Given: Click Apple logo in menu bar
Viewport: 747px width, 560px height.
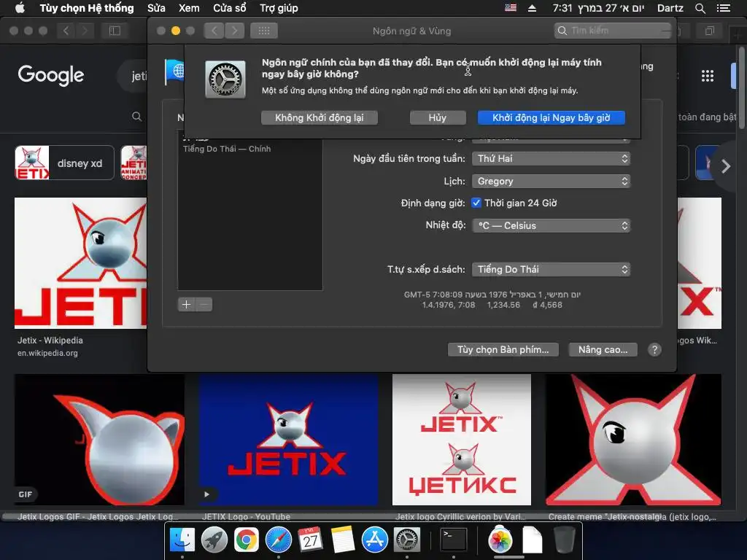Looking at the screenshot, I should [x=20, y=8].
